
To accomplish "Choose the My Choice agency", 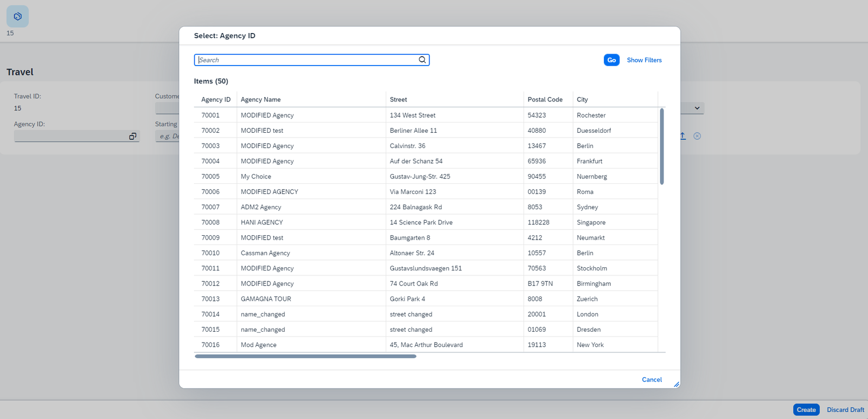I will [x=426, y=177].
